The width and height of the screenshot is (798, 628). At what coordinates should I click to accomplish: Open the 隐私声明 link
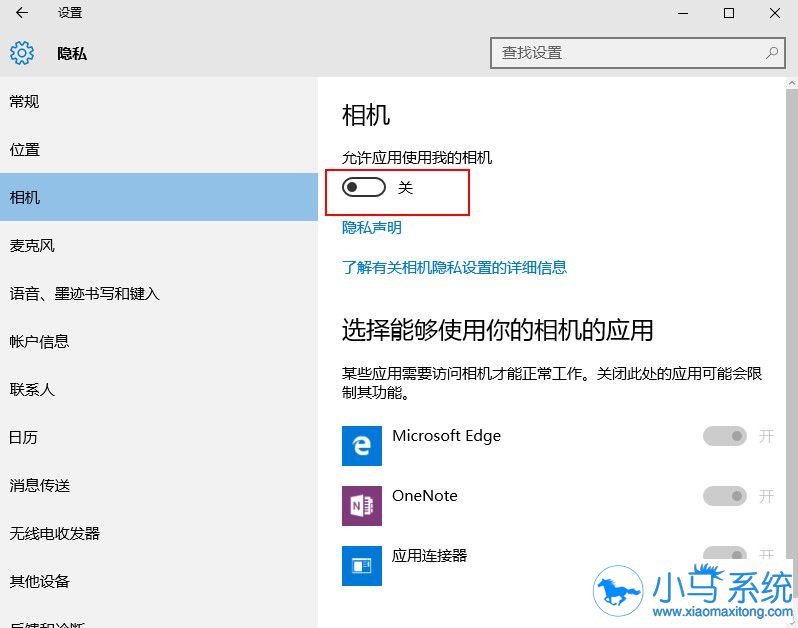pyautogui.click(x=372, y=227)
